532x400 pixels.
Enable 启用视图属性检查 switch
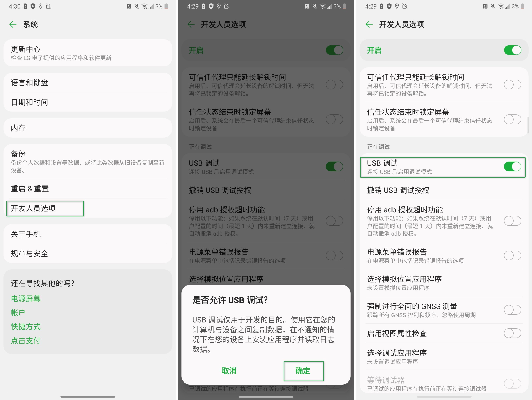click(x=512, y=333)
